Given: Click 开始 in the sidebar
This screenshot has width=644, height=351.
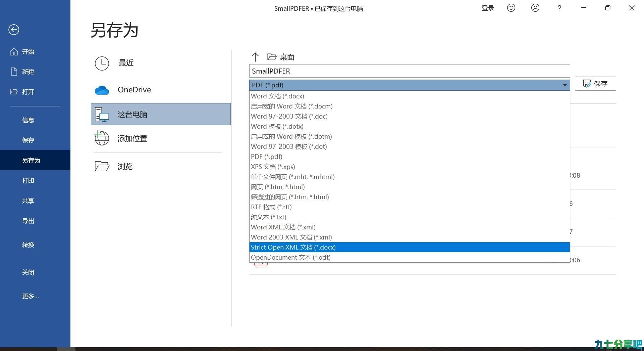Looking at the screenshot, I should [x=28, y=51].
